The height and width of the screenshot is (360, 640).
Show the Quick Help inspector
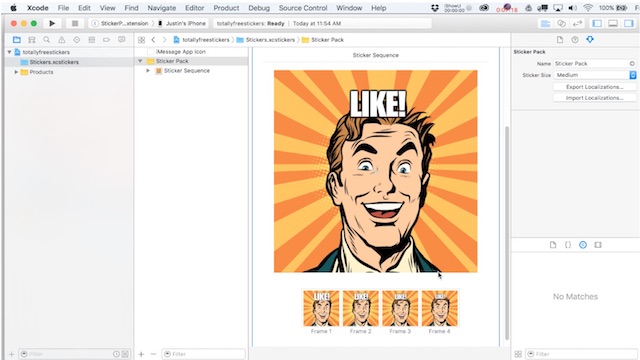point(575,40)
